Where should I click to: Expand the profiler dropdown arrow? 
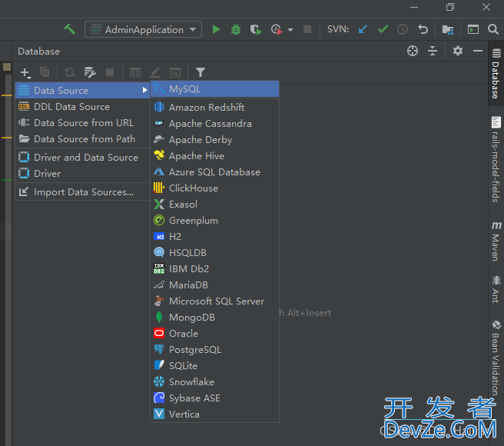point(290,30)
